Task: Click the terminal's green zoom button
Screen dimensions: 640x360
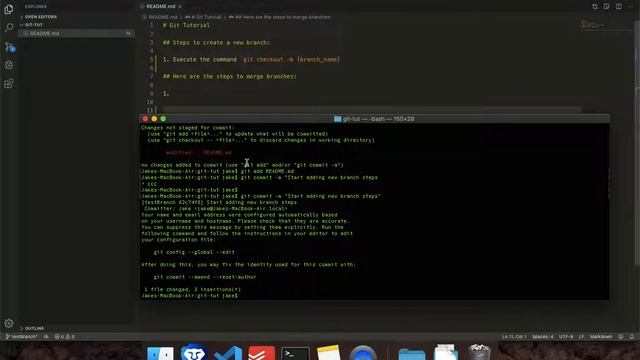Action: click(x=163, y=119)
